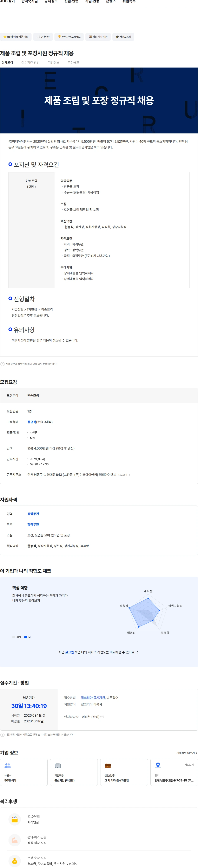
Task: Click the 합격축하금 navigation item
Action: click(30, 1)
